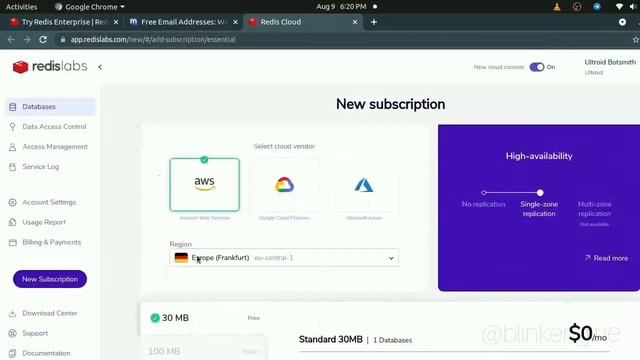Click the Standard 30MB plan heading
Image resolution: width=640 pixels, height=360 pixels.
click(x=331, y=340)
